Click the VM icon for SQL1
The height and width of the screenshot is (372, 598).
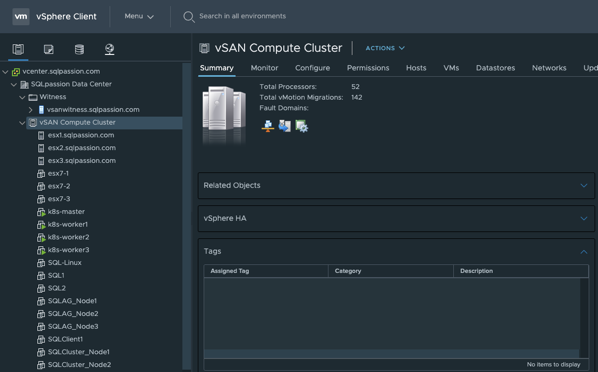click(41, 275)
